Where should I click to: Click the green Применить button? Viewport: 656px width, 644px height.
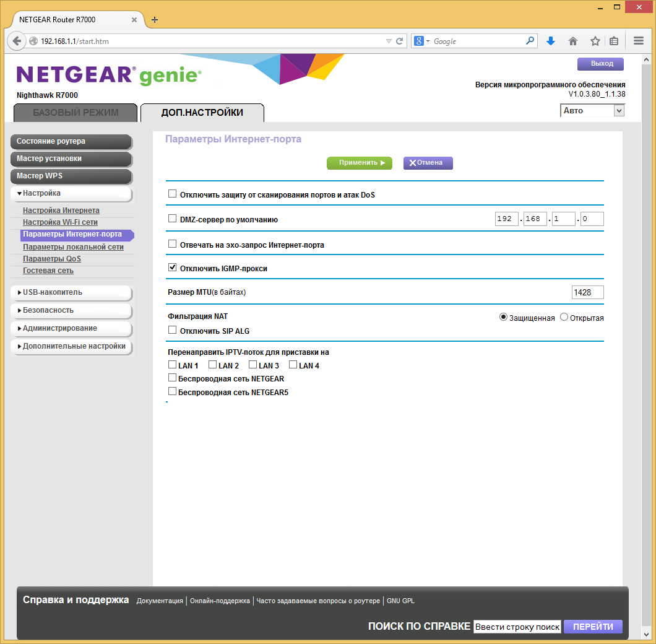click(x=360, y=163)
